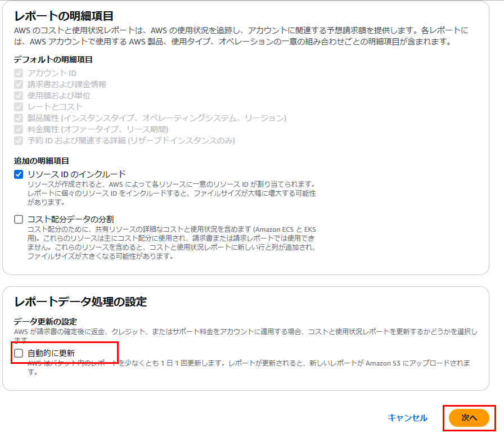Click the 料金属性 default checkbox
Screen dimensions: 504x437
tap(19, 129)
